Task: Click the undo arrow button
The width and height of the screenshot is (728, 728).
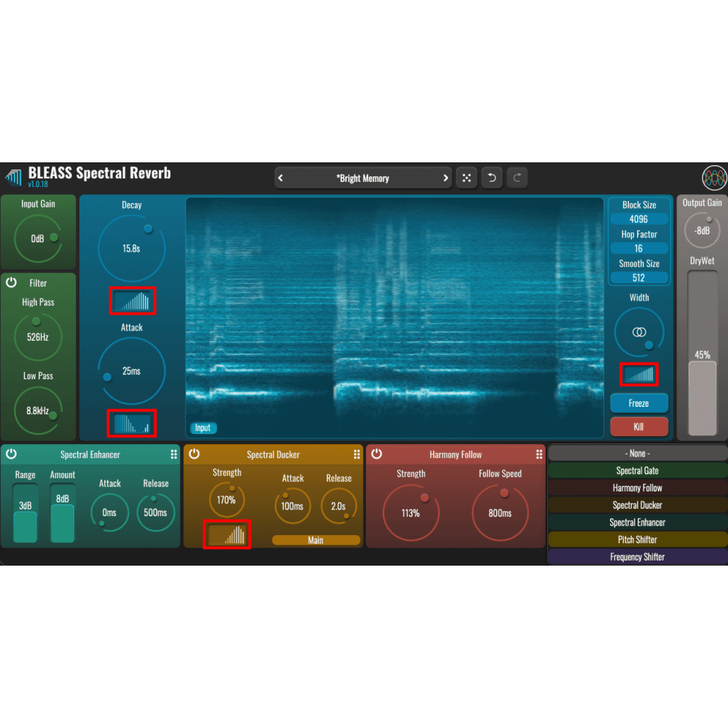Action: (x=491, y=178)
